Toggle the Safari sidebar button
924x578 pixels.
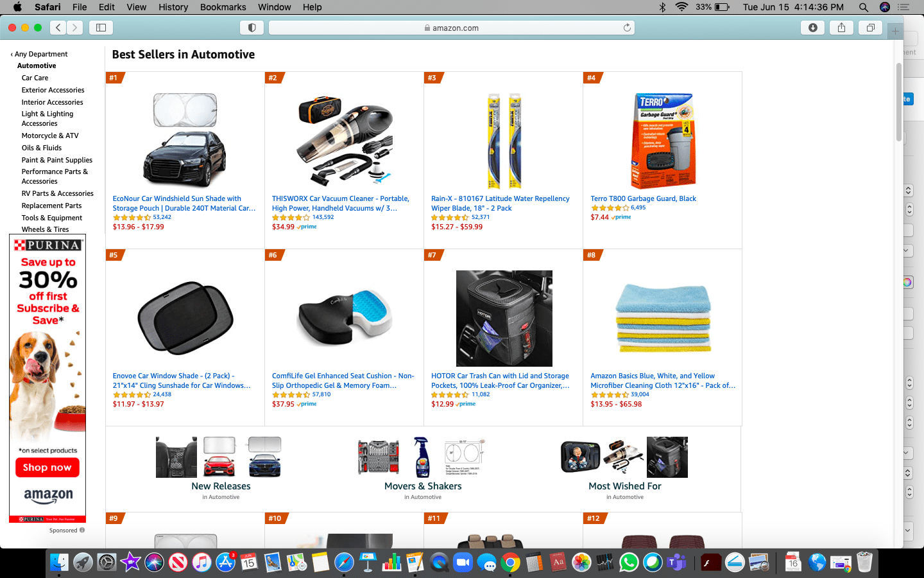click(101, 28)
